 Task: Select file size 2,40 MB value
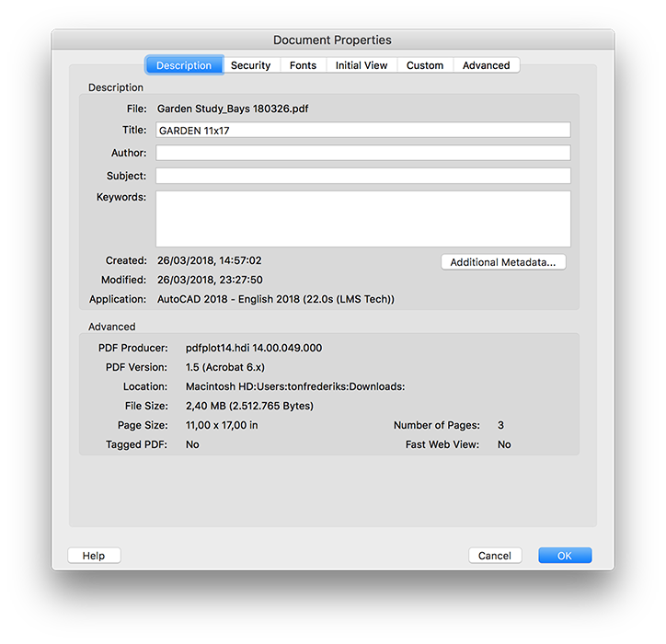pyautogui.click(x=249, y=406)
